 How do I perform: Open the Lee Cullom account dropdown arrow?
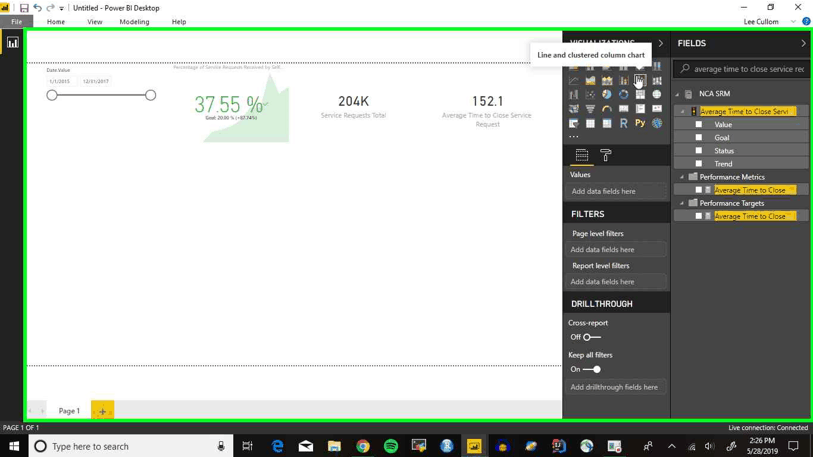pyautogui.click(x=793, y=22)
